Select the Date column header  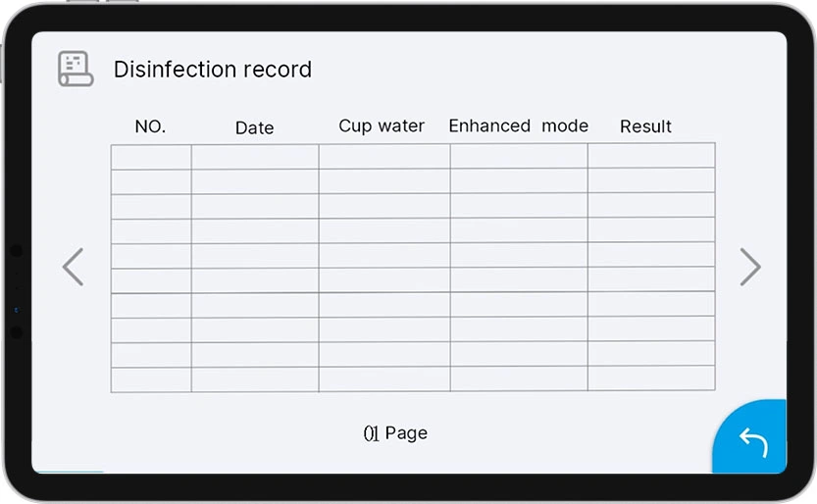[254, 127]
